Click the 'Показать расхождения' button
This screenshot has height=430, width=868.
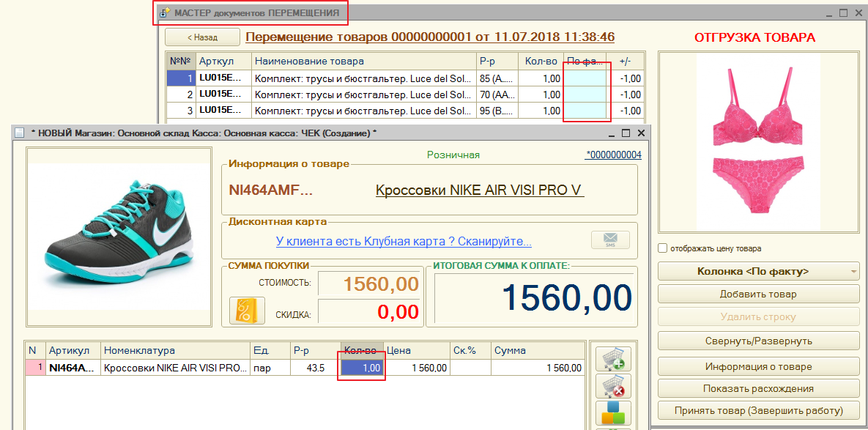tap(758, 389)
